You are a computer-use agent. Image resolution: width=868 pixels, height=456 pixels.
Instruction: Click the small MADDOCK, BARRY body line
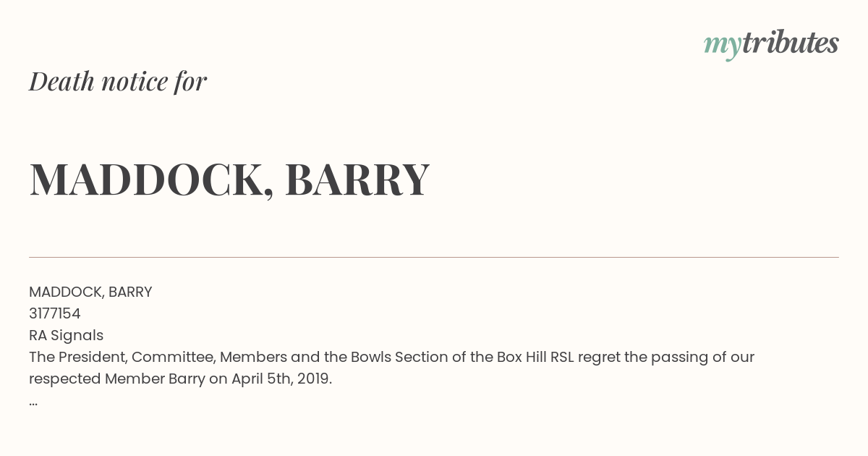[x=90, y=292]
